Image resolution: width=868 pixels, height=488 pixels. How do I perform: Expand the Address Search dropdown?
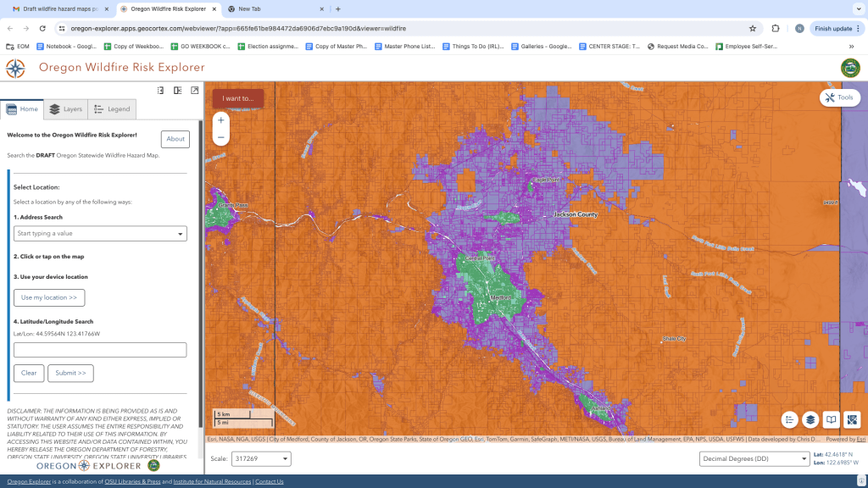click(x=180, y=234)
